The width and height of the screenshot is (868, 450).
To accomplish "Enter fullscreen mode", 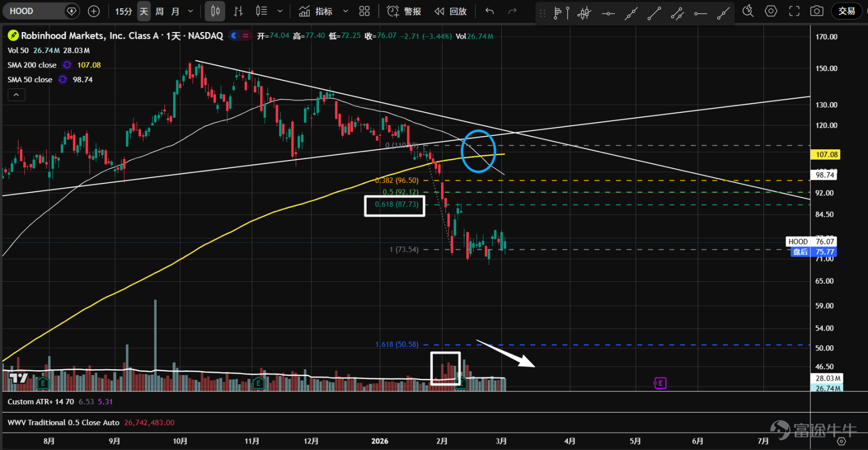I will point(794,11).
